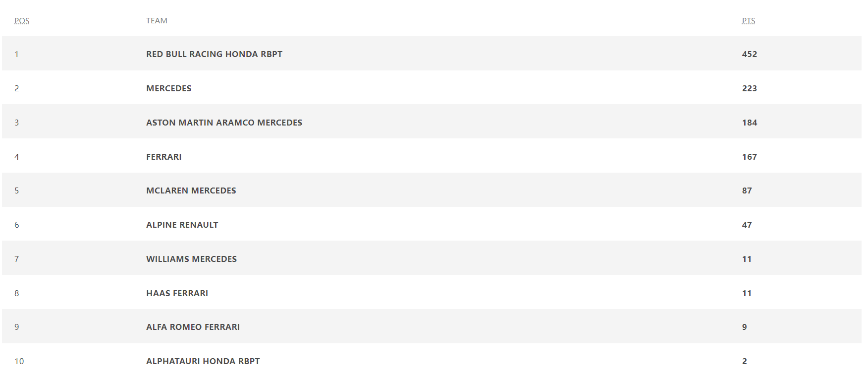Click McLaren Mercedes team name
Screen dimensions: 868x380
pyautogui.click(x=191, y=190)
